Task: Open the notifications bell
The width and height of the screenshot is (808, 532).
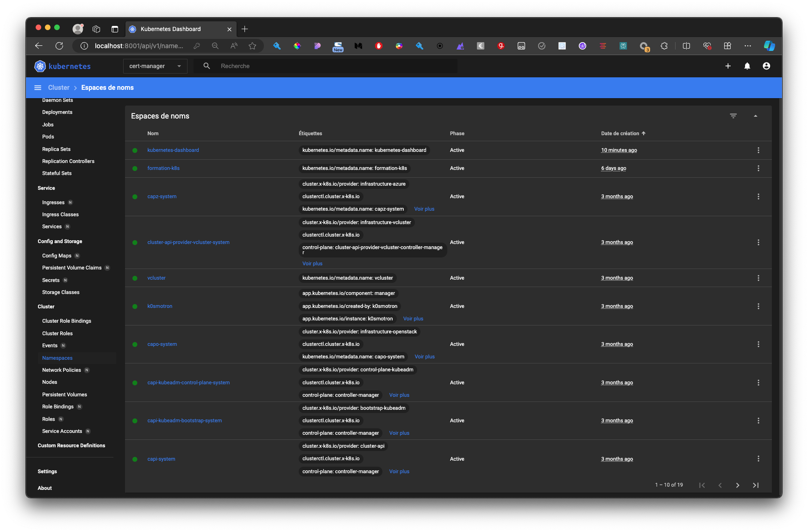Action: pyautogui.click(x=747, y=66)
